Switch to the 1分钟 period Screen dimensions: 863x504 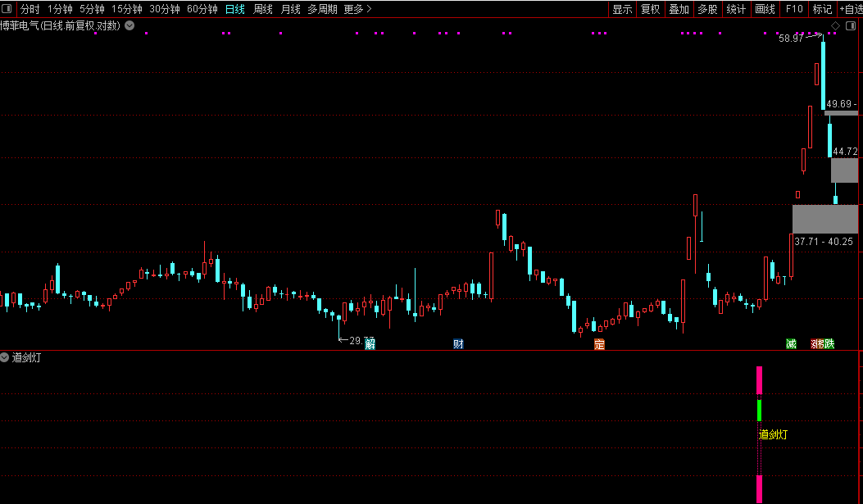pos(60,9)
